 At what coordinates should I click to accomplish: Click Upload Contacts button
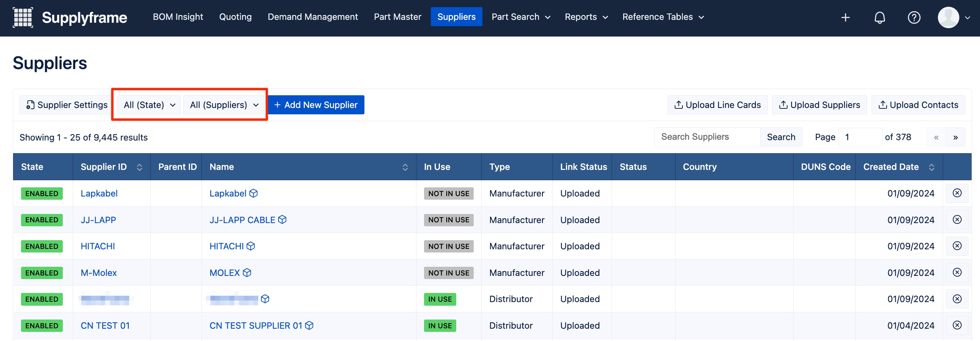(x=918, y=105)
